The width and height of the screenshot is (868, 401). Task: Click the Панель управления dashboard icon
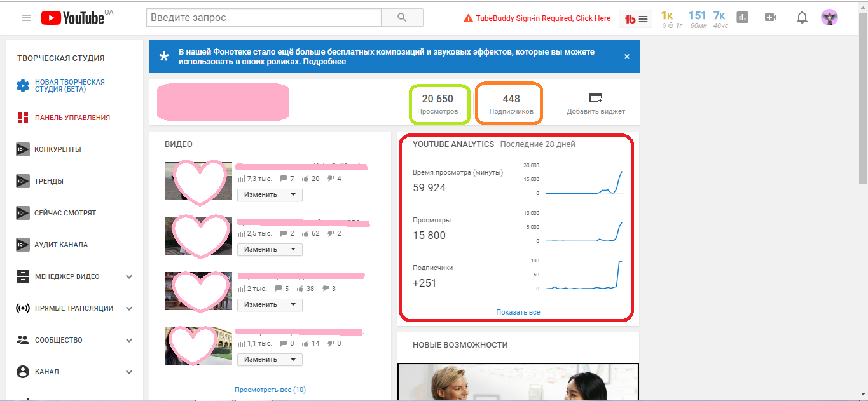pyautogui.click(x=23, y=118)
